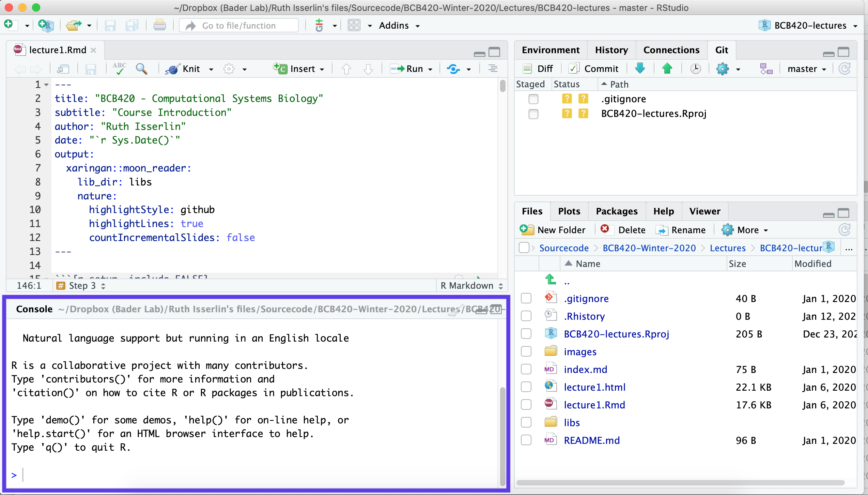
Task: Close the lecture1.Rmd editor tab
Action: (93, 50)
